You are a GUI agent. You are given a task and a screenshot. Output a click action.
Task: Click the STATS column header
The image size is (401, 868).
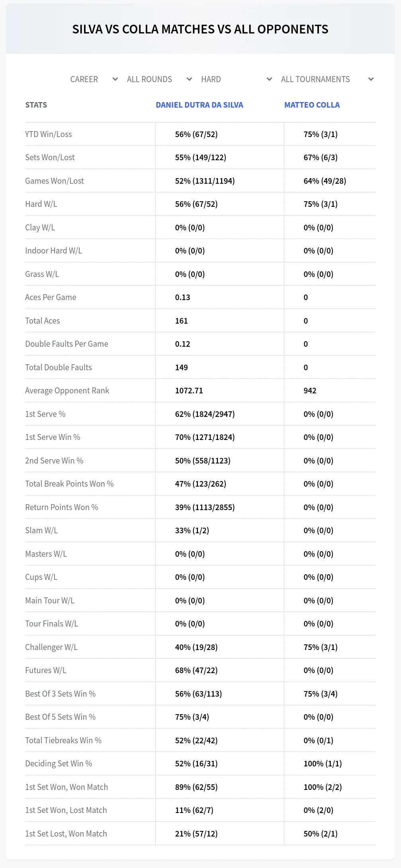click(36, 105)
